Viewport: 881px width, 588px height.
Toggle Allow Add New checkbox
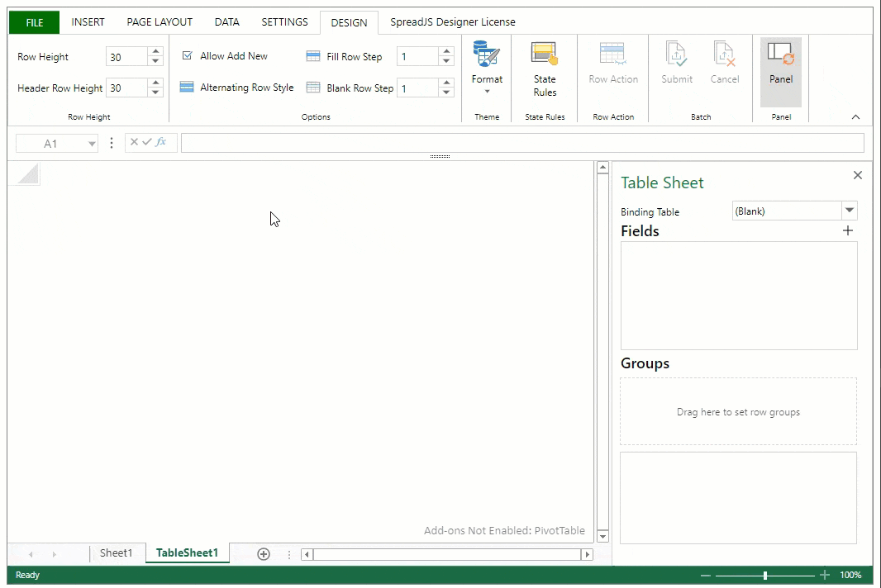point(188,55)
